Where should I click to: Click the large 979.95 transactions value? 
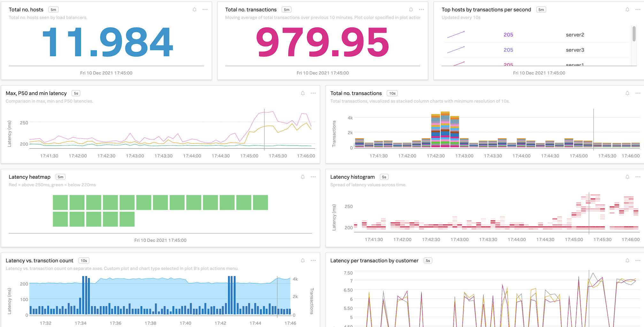[322, 42]
